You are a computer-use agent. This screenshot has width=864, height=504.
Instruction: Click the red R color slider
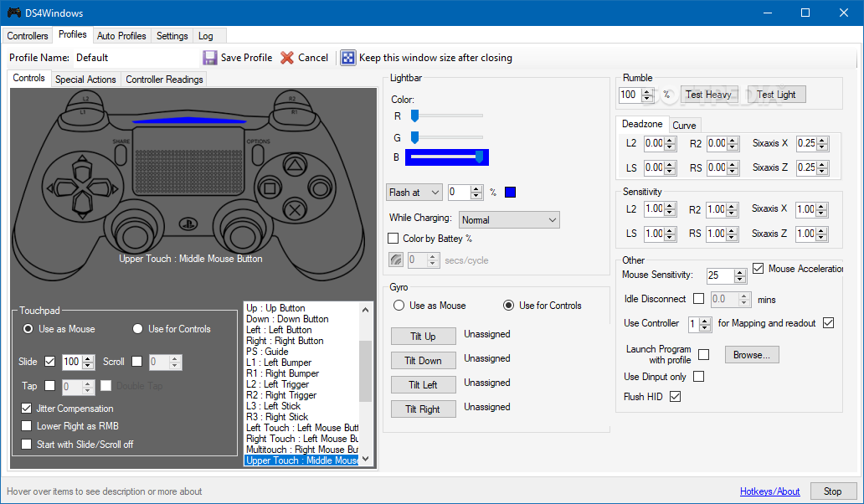[447, 116]
